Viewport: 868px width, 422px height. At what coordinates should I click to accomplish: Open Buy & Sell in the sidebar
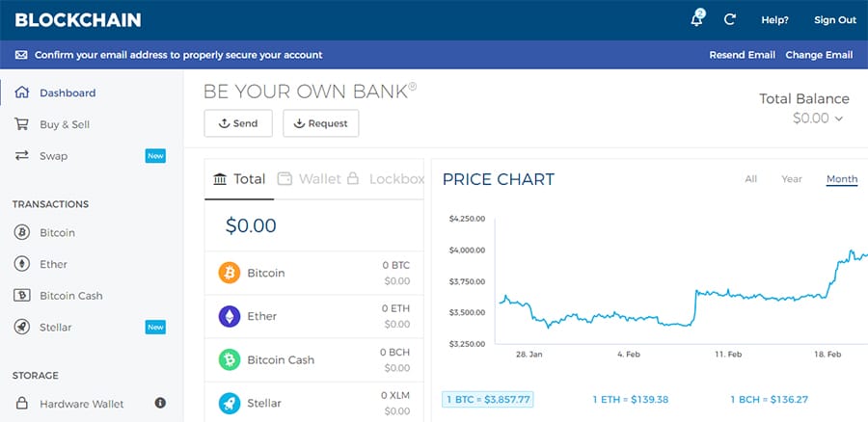[x=65, y=124]
